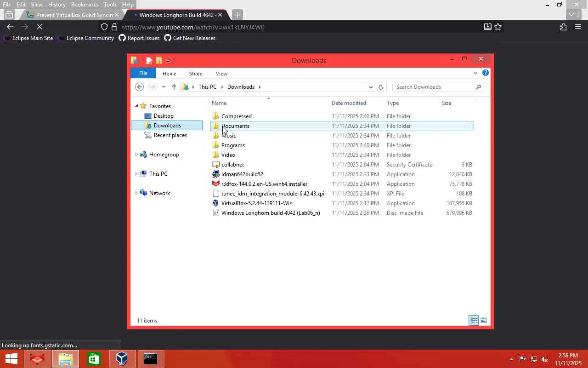Select Desktop in Favorites pane
The height and width of the screenshot is (368, 588).
coord(164,116)
